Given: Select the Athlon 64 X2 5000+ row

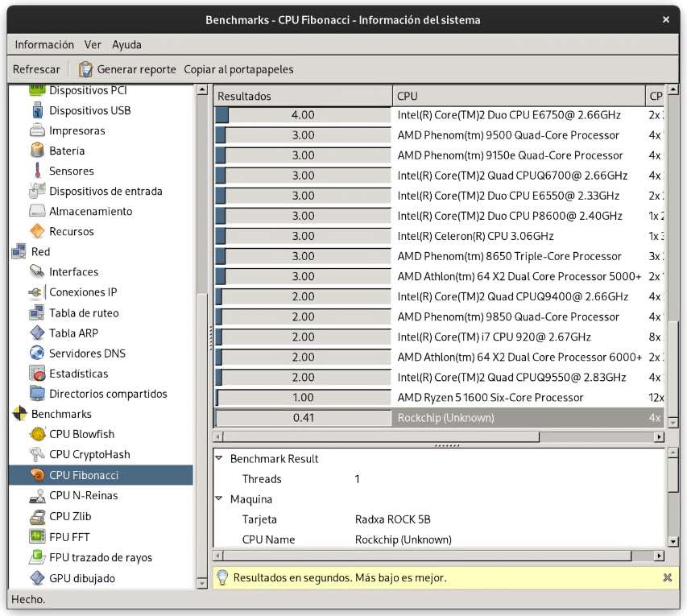Looking at the screenshot, I should [439, 276].
